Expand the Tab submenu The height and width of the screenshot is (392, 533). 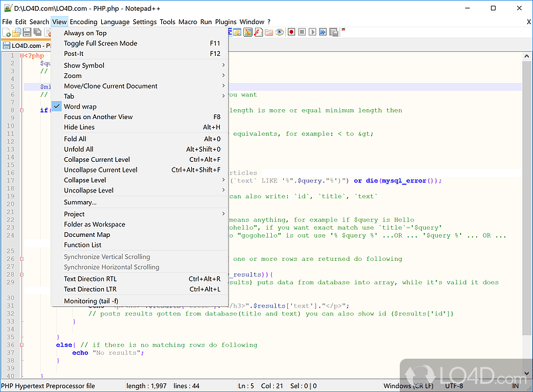pos(139,96)
